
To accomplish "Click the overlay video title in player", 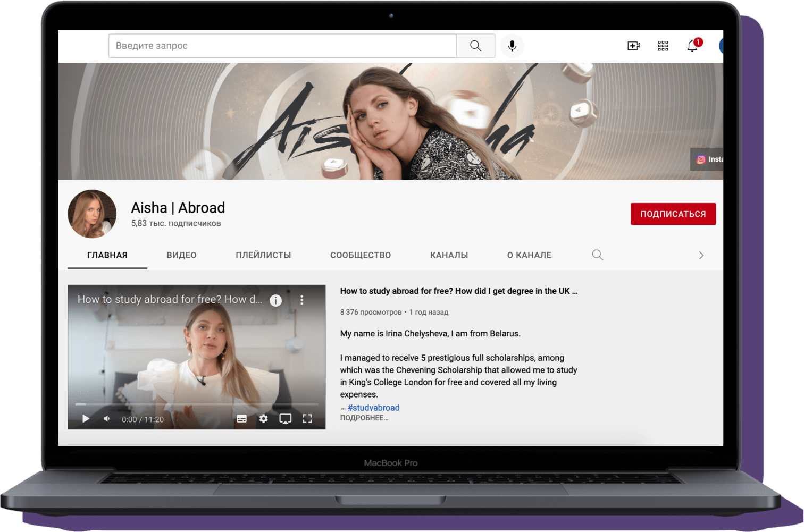I will [170, 300].
